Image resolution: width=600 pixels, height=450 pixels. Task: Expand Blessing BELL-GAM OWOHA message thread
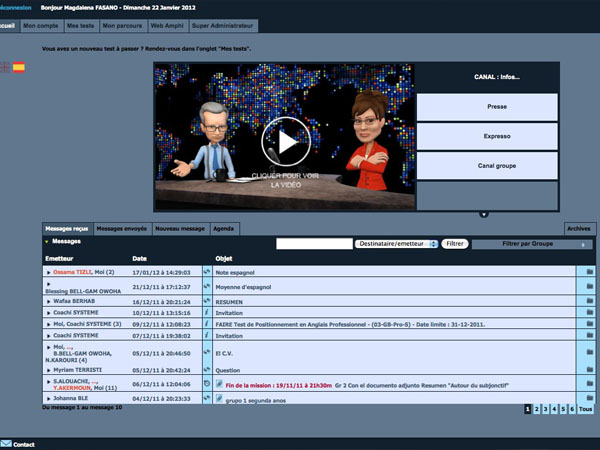[49, 284]
